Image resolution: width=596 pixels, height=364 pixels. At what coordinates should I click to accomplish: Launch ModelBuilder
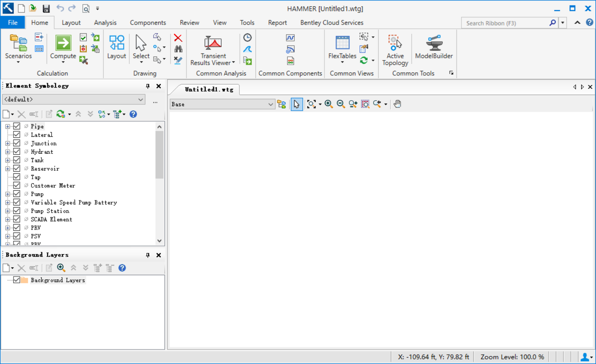pos(434,47)
